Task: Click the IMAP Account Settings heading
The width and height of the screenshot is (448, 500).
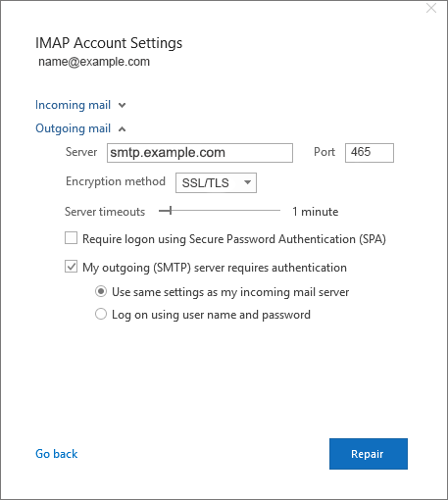Action: 109,43
